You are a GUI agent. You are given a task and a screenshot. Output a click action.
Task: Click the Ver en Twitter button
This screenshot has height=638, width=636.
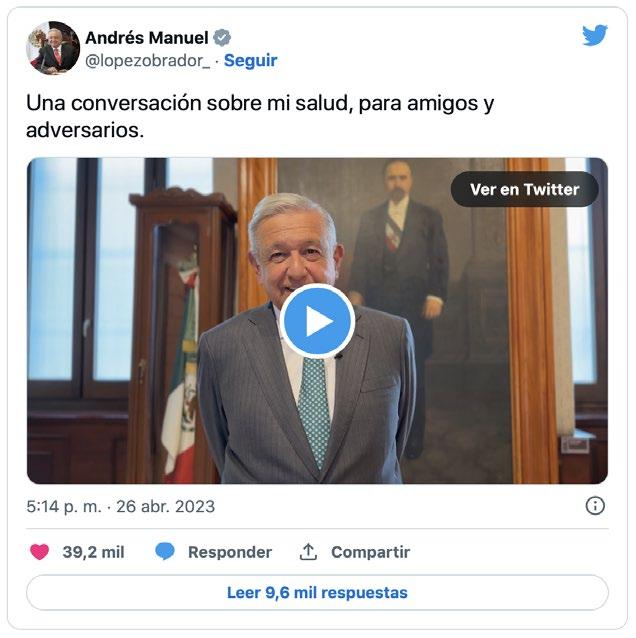coord(525,189)
